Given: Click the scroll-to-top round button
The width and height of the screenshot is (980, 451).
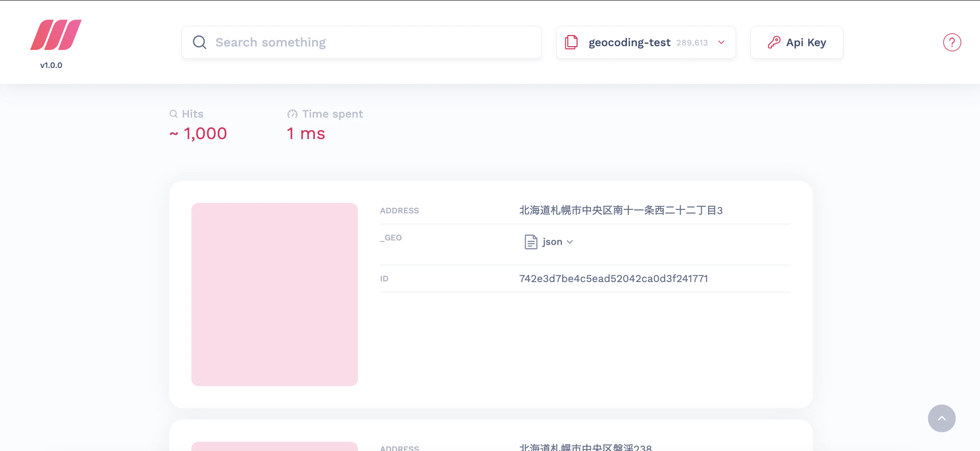Looking at the screenshot, I should pos(941,418).
